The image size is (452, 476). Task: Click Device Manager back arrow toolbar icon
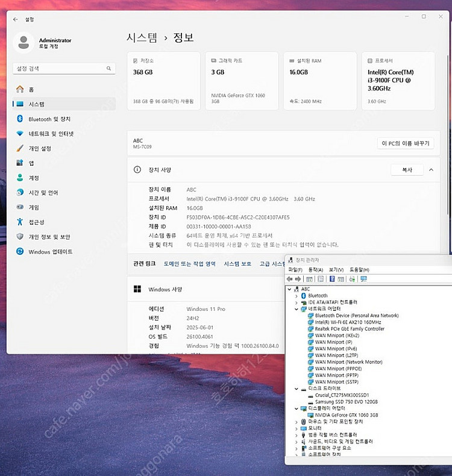290,279
